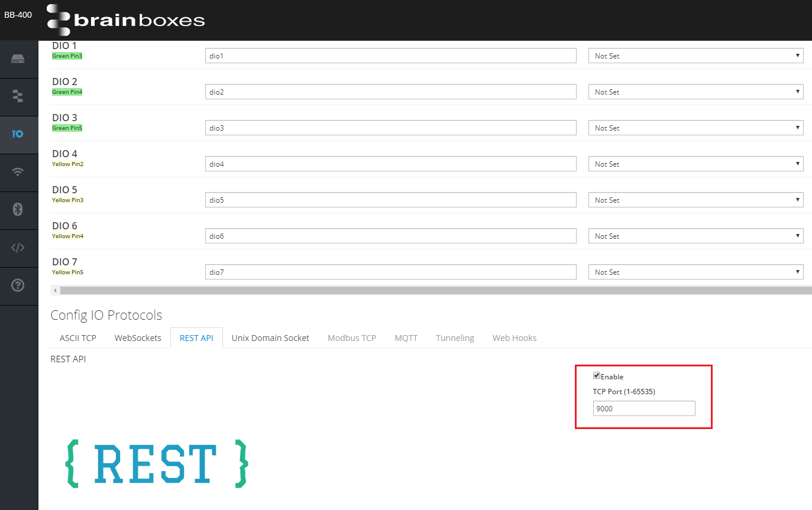The width and height of the screenshot is (812, 510).
Task: Click the TCP Port input field
Action: pos(644,408)
